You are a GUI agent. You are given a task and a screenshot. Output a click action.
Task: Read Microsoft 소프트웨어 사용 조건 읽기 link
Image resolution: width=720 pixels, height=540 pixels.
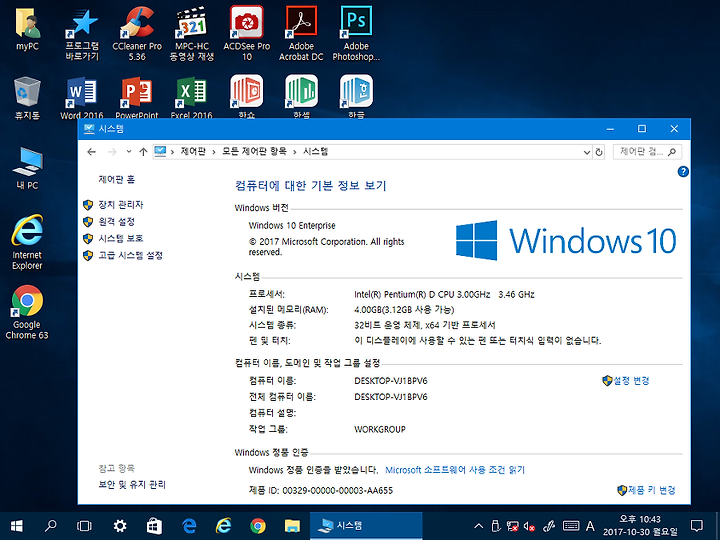(x=455, y=470)
